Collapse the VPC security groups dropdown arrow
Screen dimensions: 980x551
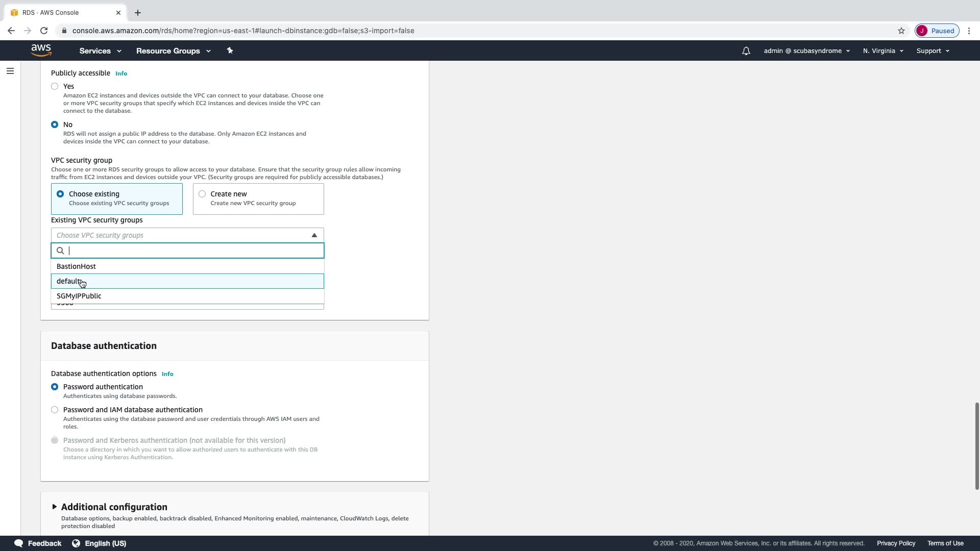click(x=314, y=235)
